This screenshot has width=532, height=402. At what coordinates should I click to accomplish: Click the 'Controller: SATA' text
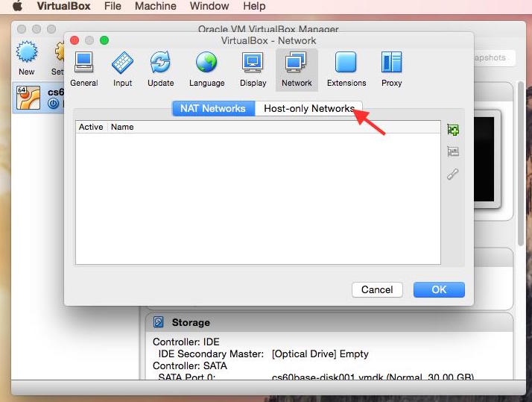pos(190,365)
